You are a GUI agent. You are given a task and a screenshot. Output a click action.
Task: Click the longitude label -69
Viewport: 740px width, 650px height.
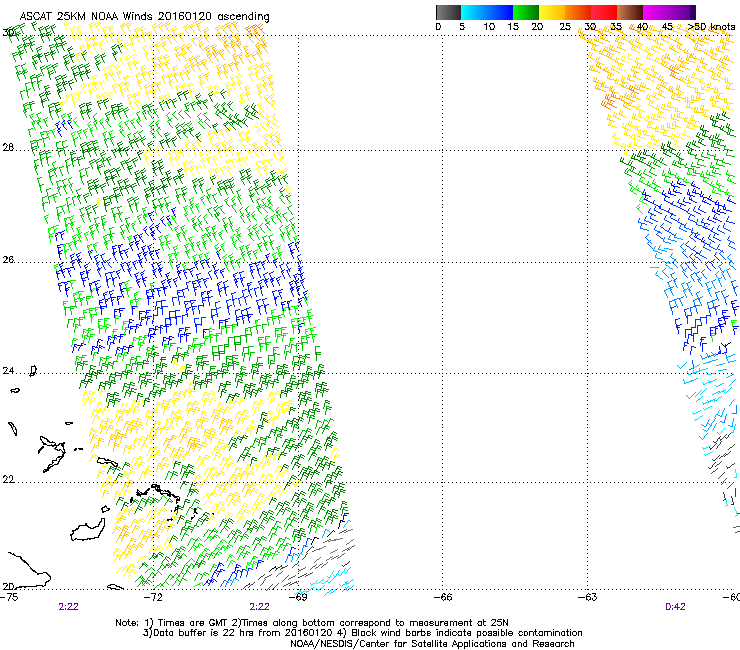[x=298, y=597]
